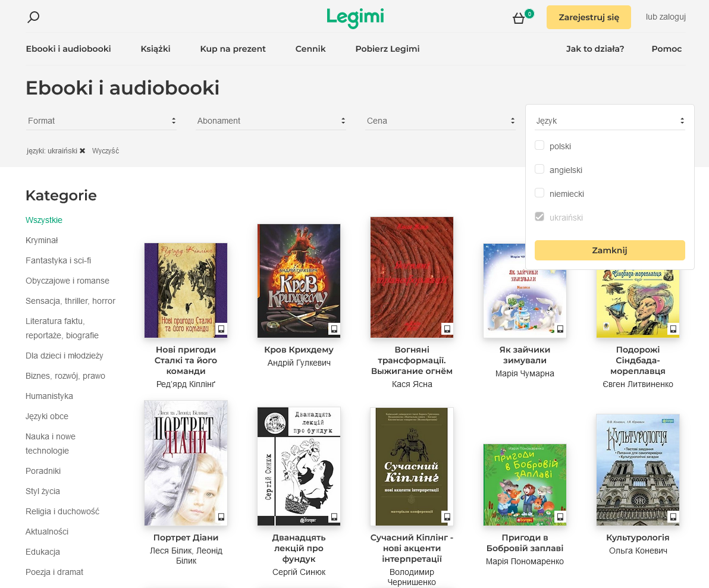
Task: Open the Abonament filter dropdown
Action: 271,121
